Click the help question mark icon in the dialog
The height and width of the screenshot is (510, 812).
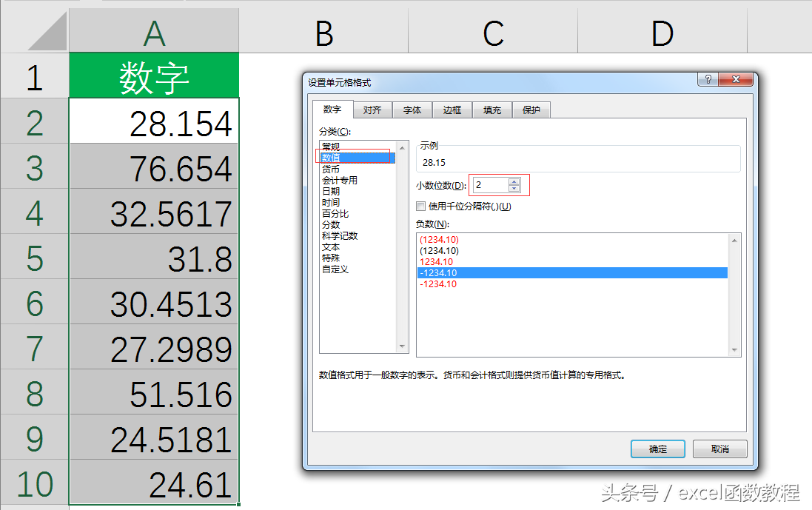(708, 79)
